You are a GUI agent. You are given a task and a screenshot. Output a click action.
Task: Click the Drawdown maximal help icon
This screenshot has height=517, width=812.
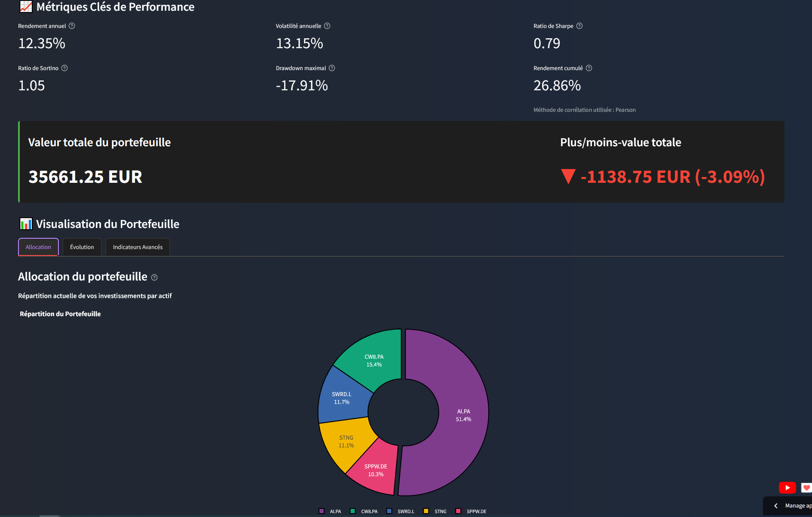(332, 68)
